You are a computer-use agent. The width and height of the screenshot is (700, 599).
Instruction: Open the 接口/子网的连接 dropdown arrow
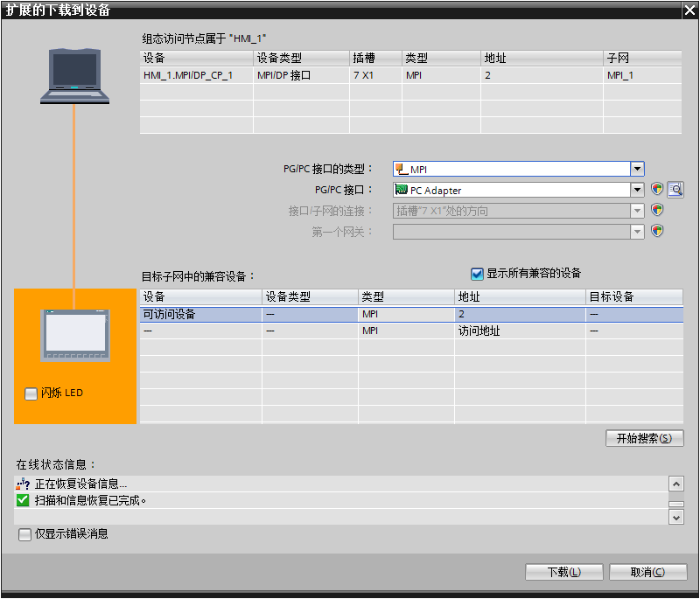tap(637, 211)
